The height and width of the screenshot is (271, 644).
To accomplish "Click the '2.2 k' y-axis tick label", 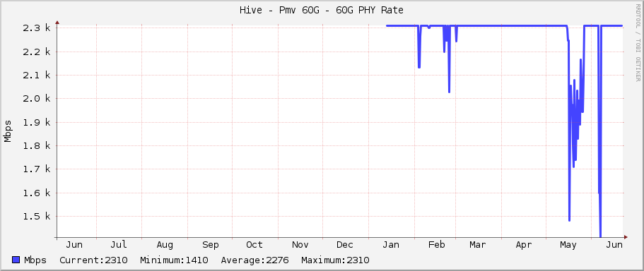I will point(36,52).
